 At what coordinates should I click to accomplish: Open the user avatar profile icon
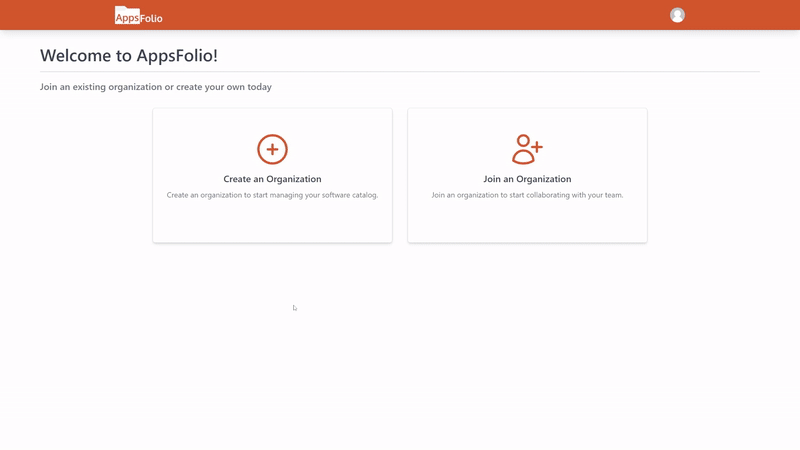677,15
